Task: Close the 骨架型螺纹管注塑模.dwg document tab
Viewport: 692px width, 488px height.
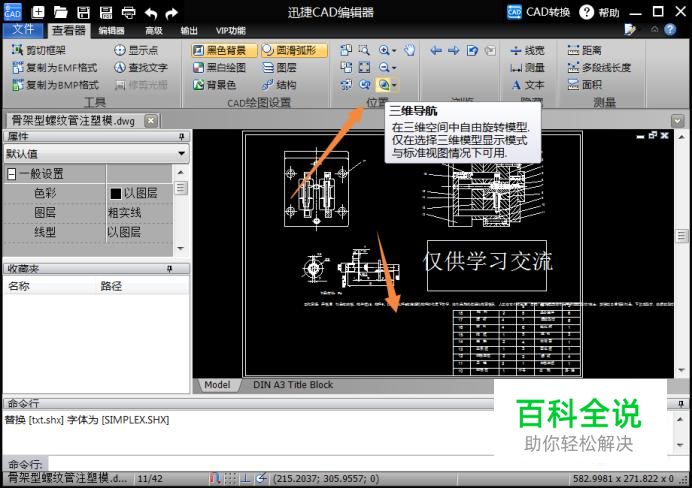Action: point(151,120)
